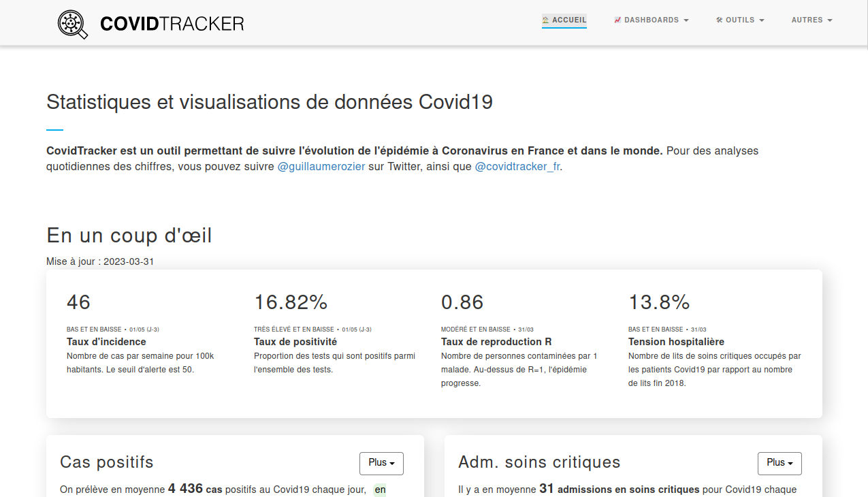The height and width of the screenshot is (497, 868).
Task: Open Plus dropdown in Cas positifs card
Action: 381,463
